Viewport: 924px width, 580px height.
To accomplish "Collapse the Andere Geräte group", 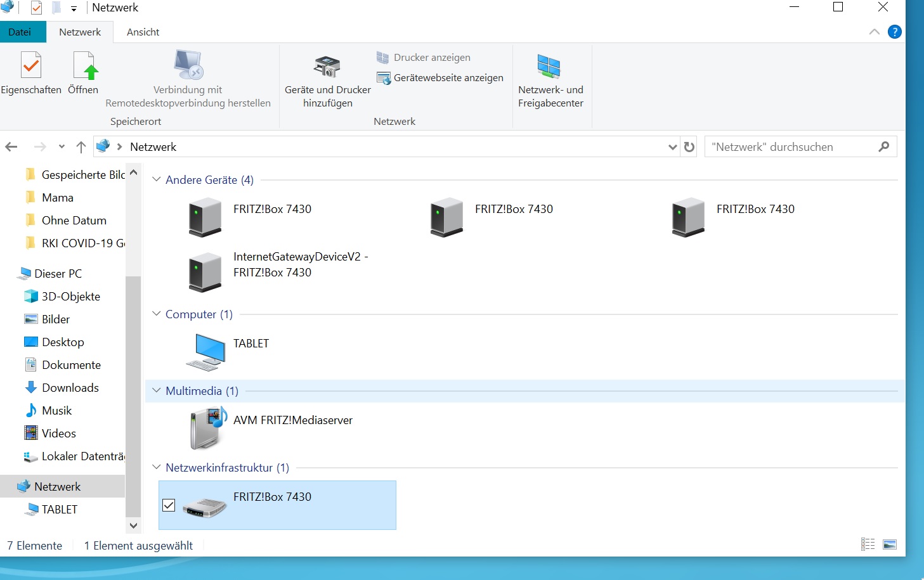I will coord(157,179).
